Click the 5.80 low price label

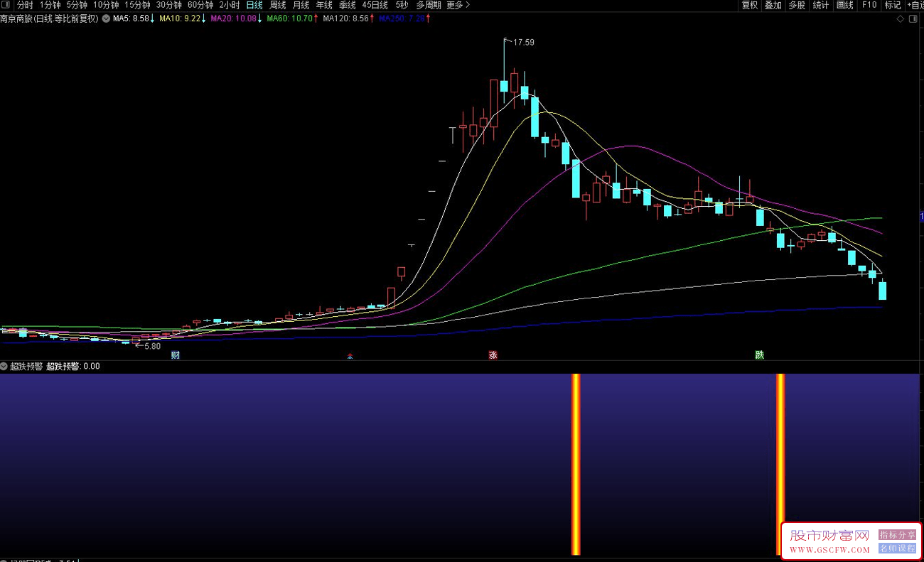(x=152, y=346)
